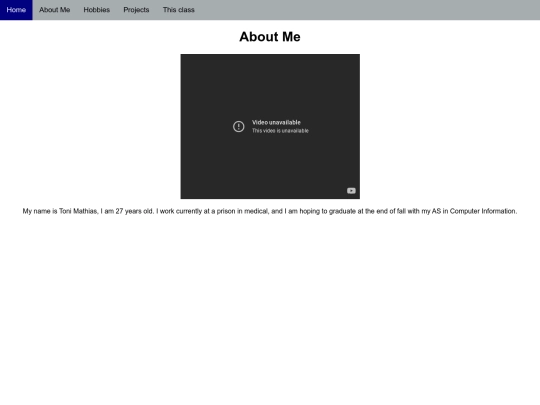Click the exclamation warning icon in video
Viewport: 540px width, 405px height.
coord(238,126)
